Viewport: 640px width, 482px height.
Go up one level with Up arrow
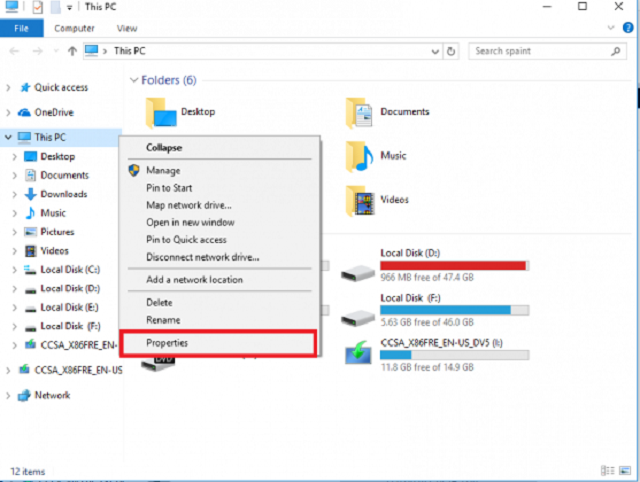click(x=72, y=51)
